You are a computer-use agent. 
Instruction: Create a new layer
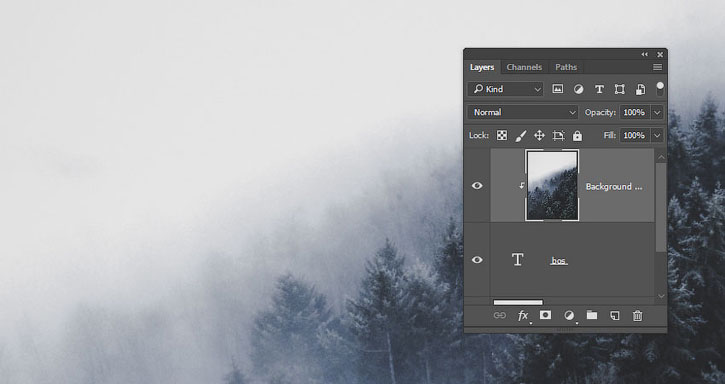tap(614, 316)
